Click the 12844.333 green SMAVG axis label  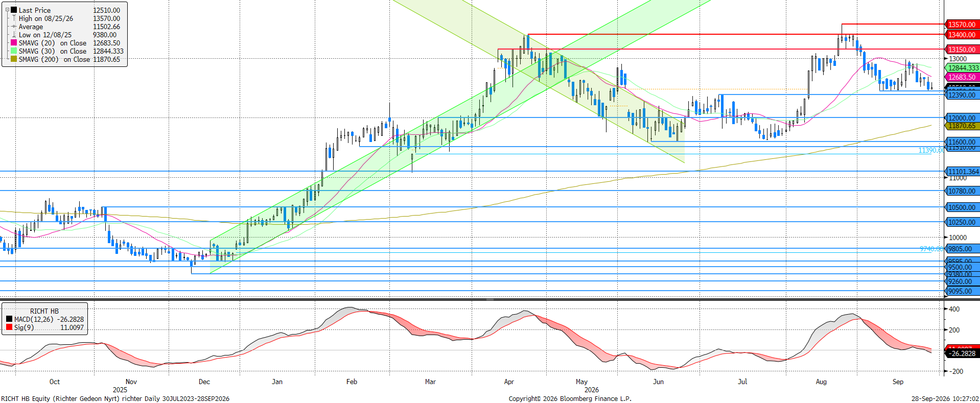coord(963,68)
